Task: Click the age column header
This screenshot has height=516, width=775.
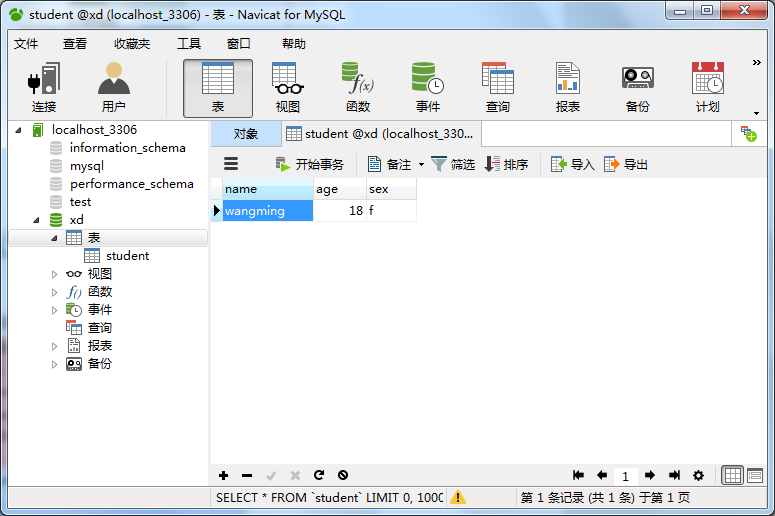Action: pos(340,189)
